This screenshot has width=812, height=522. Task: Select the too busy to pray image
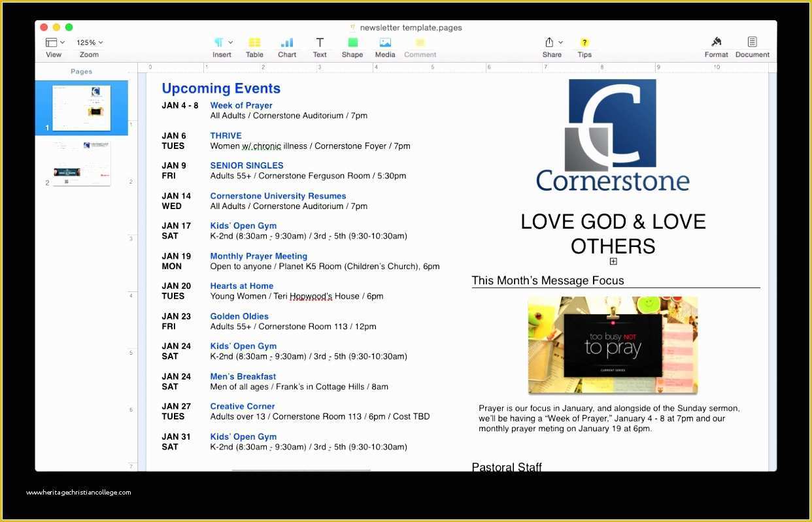(x=613, y=345)
